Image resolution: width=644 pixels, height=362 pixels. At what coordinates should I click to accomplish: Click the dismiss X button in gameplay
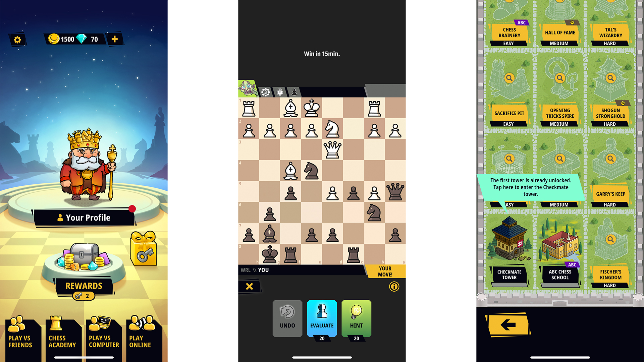pyautogui.click(x=249, y=287)
